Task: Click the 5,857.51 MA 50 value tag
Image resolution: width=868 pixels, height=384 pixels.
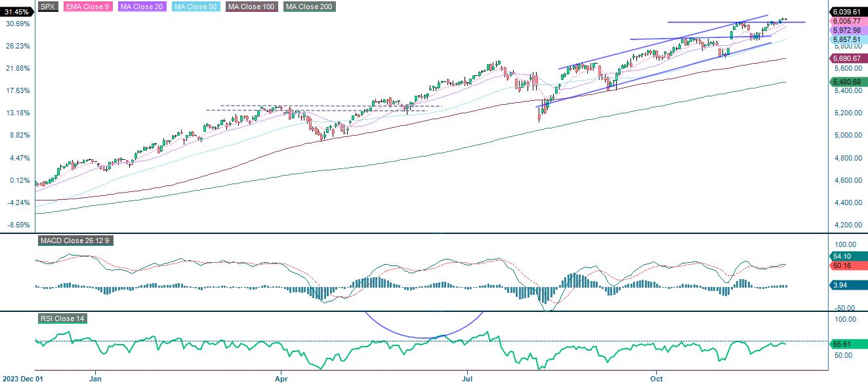Action: pyautogui.click(x=848, y=39)
